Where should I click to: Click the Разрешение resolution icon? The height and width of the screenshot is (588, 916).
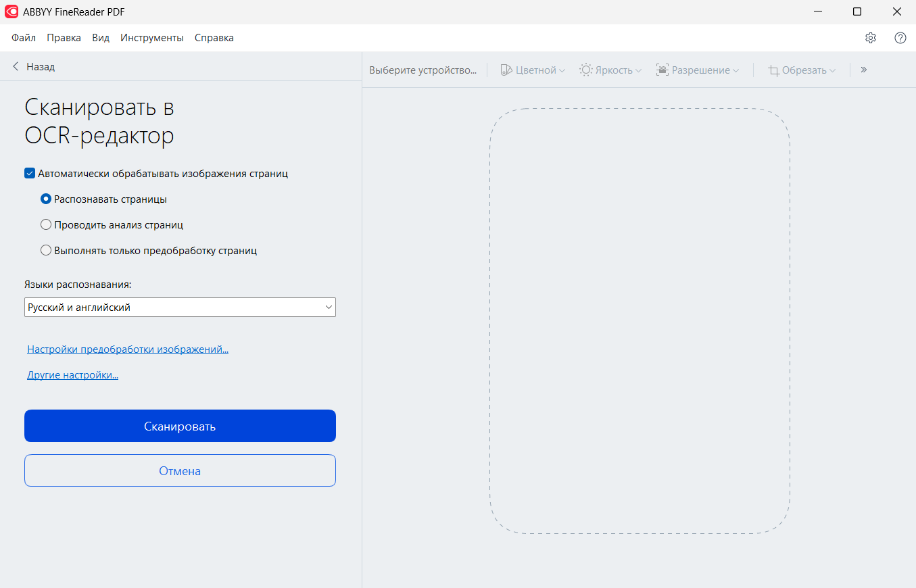point(662,70)
